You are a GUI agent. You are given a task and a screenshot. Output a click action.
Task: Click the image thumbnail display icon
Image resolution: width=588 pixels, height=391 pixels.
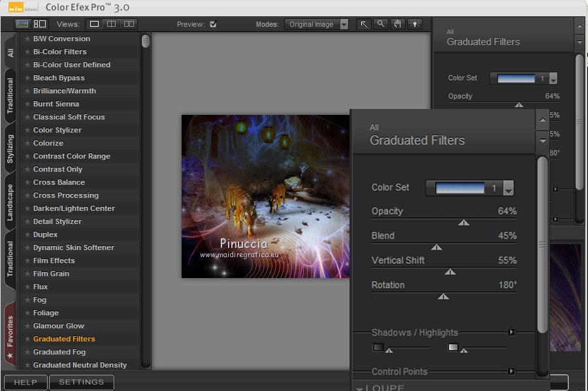coord(22,24)
